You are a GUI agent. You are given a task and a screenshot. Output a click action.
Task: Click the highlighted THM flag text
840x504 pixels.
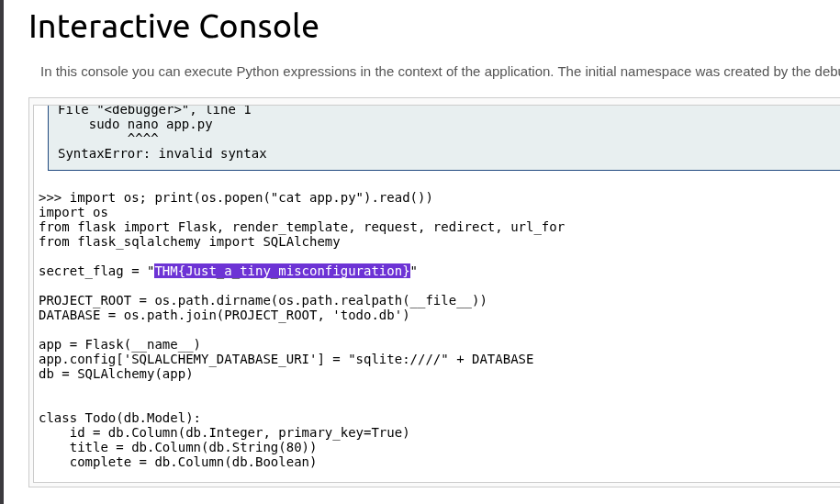pos(282,271)
